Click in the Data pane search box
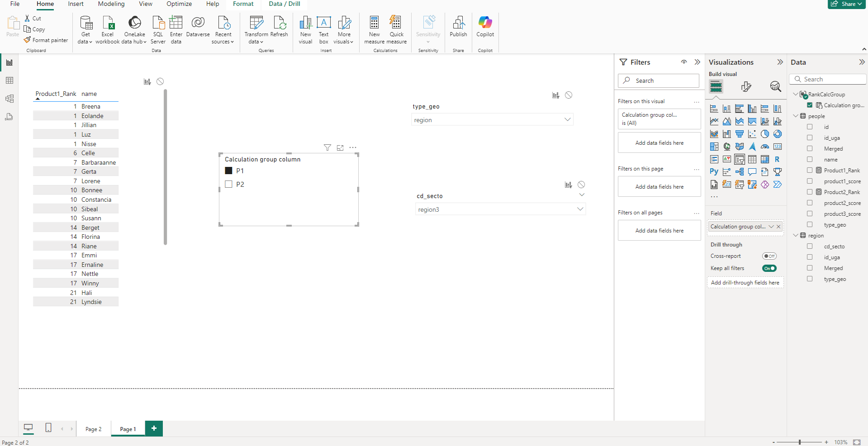This screenshot has width=868, height=446. 828,79
